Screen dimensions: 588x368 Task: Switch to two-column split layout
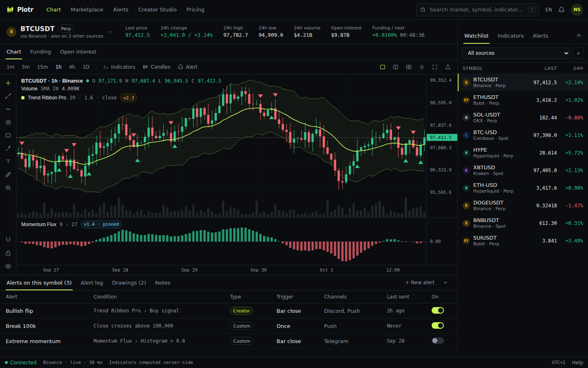(396, 67)
